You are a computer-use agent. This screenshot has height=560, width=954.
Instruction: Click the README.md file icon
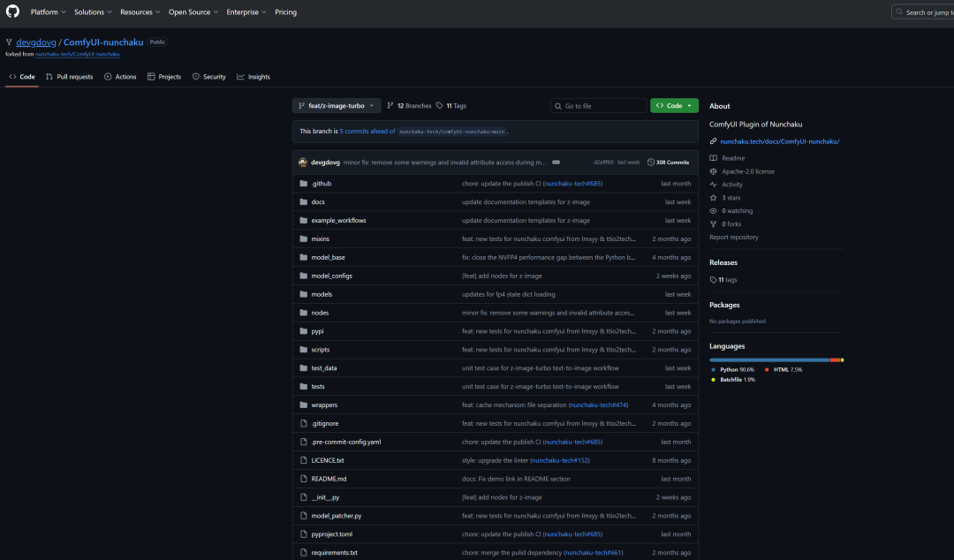304,479
